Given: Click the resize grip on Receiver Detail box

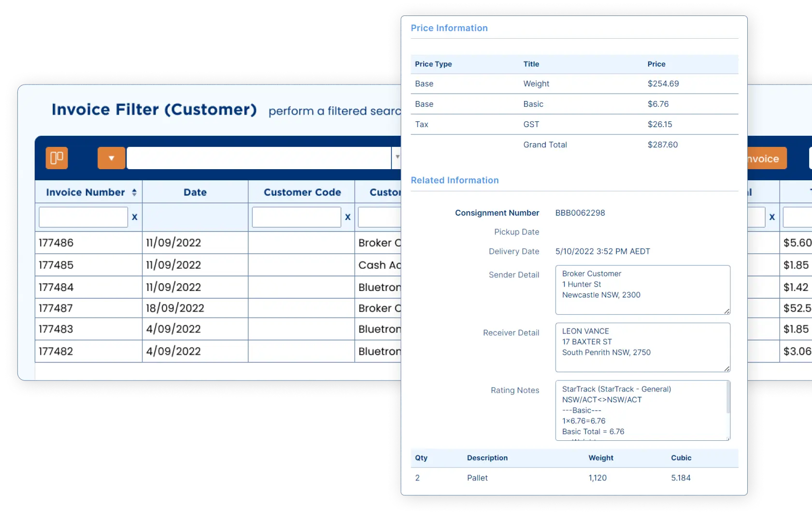Looking at the screenshot, I should (726, 370).
